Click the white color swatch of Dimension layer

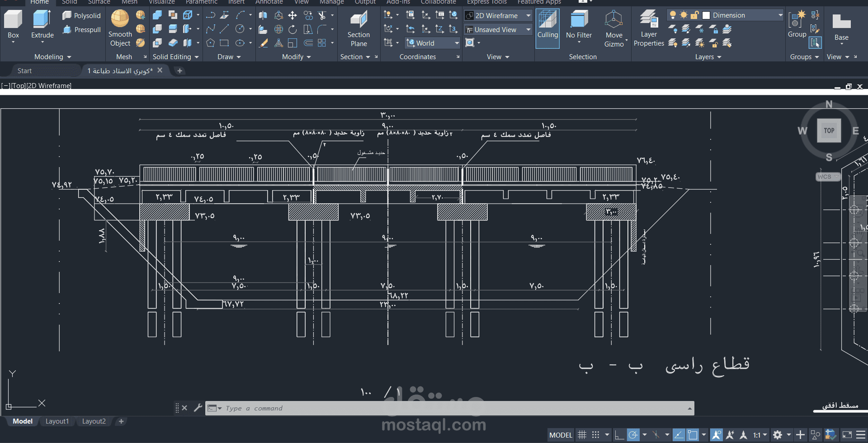coord(706,15)
